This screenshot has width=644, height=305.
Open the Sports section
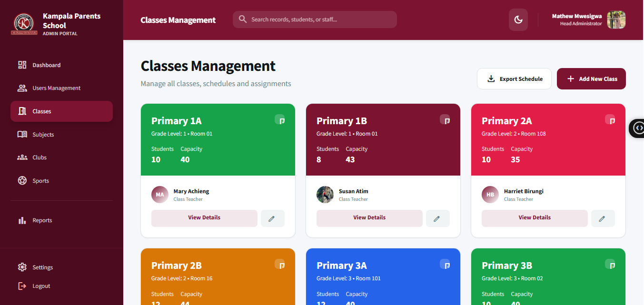click(x=40, y=181)
